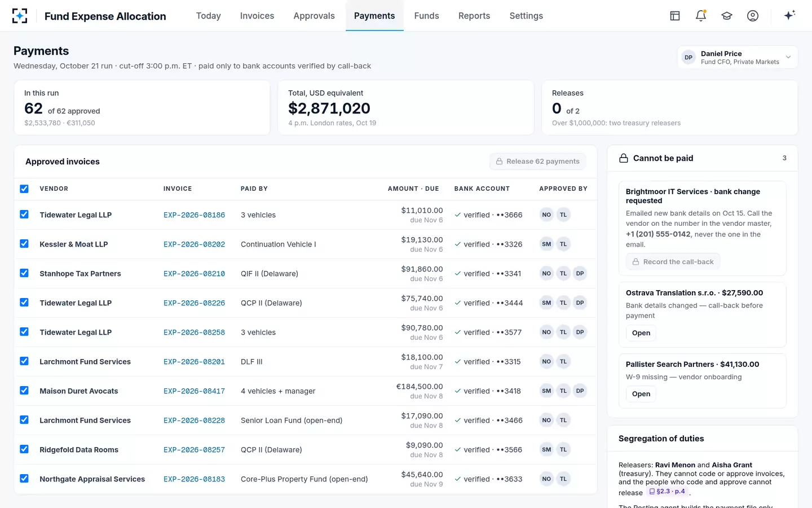Open invoice link EXP-2026-08417

pyautogui.click(x=194, y=391)
